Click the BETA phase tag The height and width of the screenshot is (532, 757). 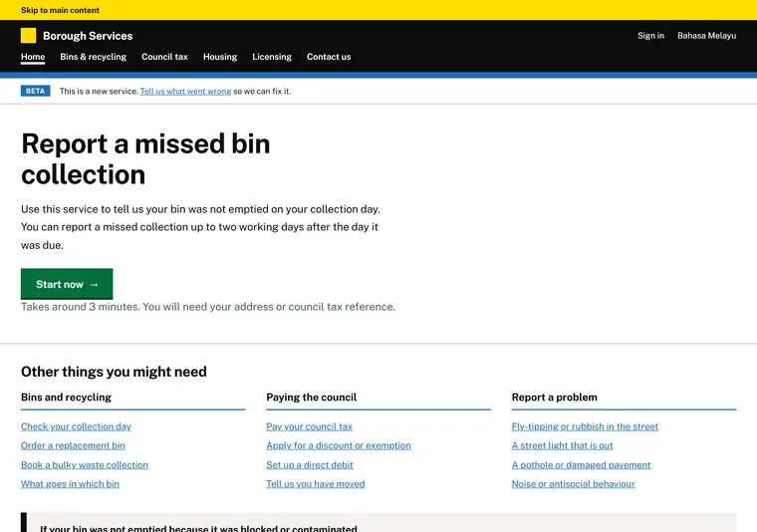pos(35,91)
